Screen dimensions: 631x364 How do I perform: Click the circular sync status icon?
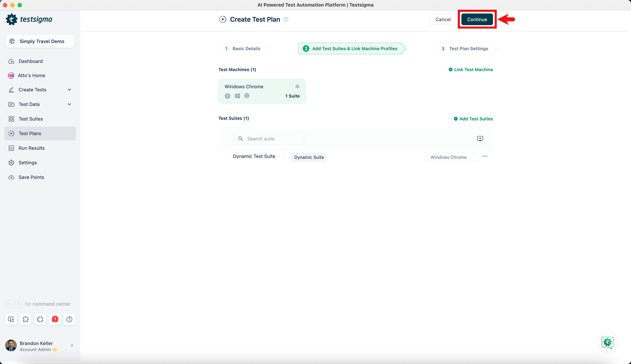40,319
